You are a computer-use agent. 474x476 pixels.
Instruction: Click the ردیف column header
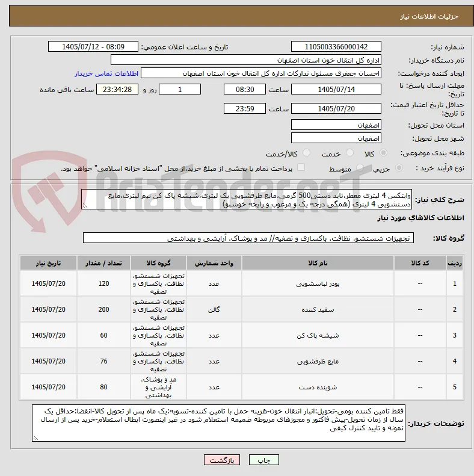[455, 263]
